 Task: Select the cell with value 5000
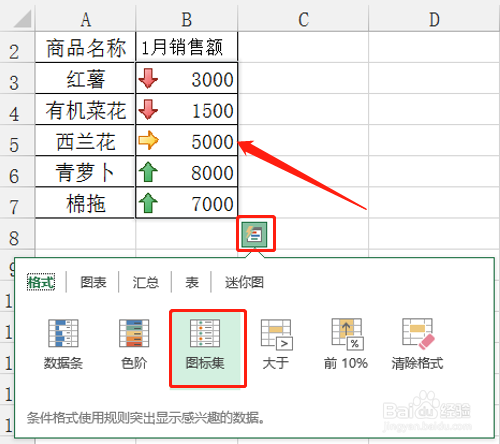pyautogui.click(x=187, y=141)
